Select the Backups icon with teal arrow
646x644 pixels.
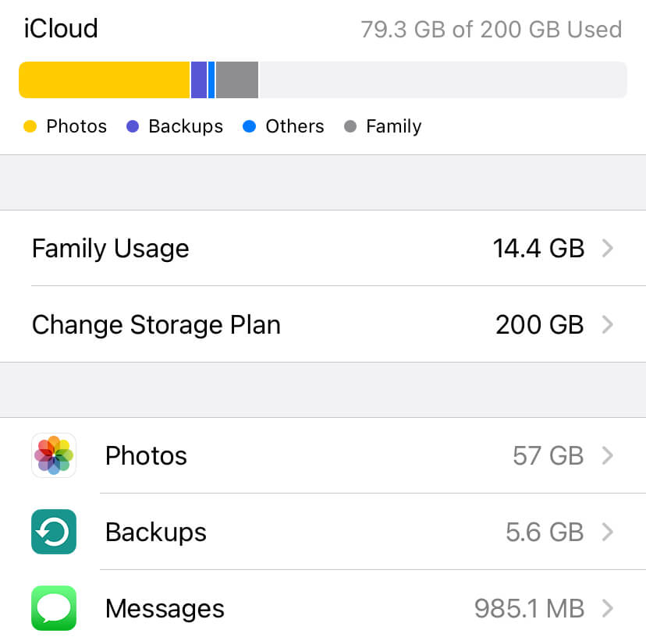click(x=53, y=532)
